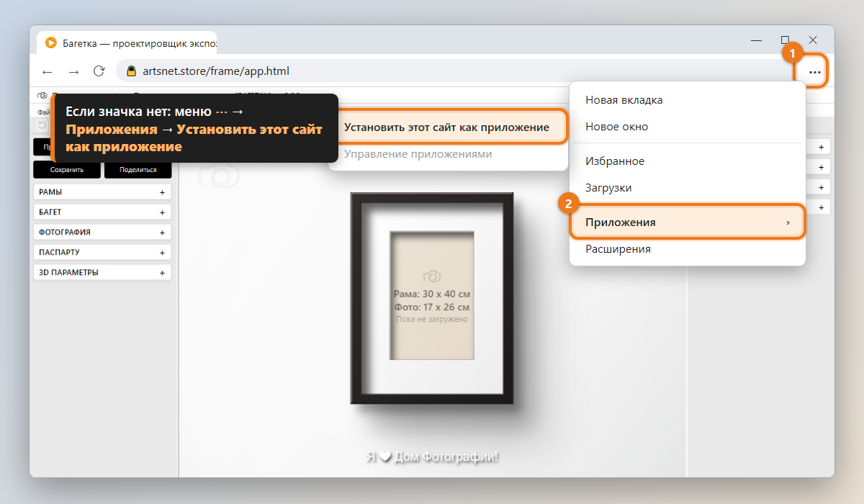
Task: Click the text Пока не загружено
Action: pos(432,319)
